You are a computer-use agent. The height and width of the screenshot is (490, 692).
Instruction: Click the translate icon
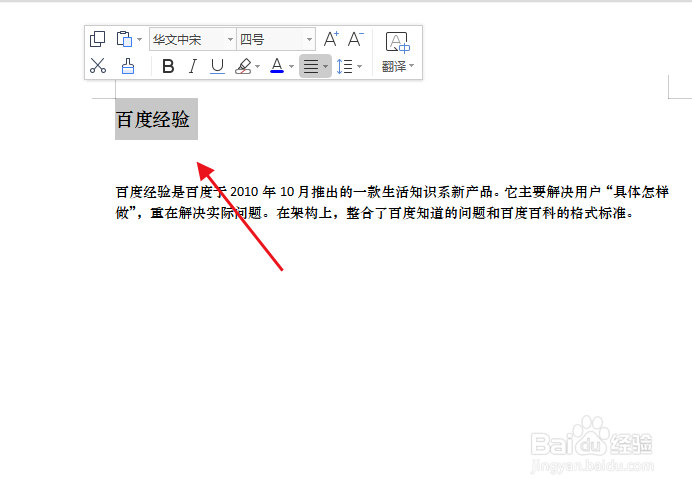398,42
